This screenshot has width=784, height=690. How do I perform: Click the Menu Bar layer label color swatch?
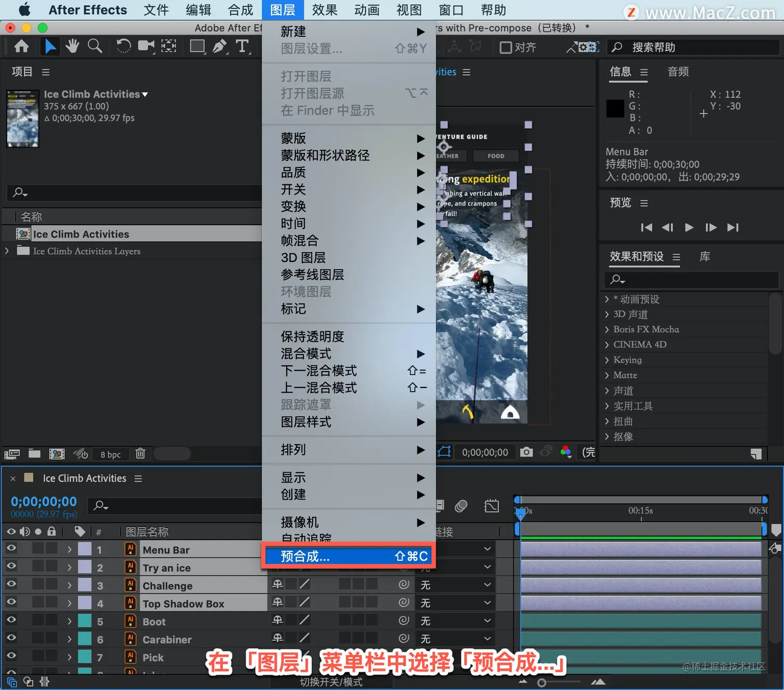tap(85, 549)
